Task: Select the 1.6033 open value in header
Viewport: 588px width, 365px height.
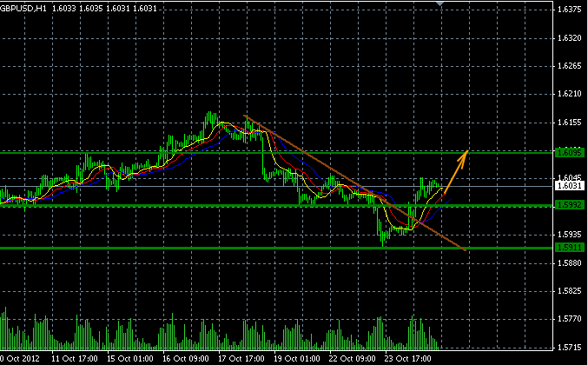Action: coord(63,8)
